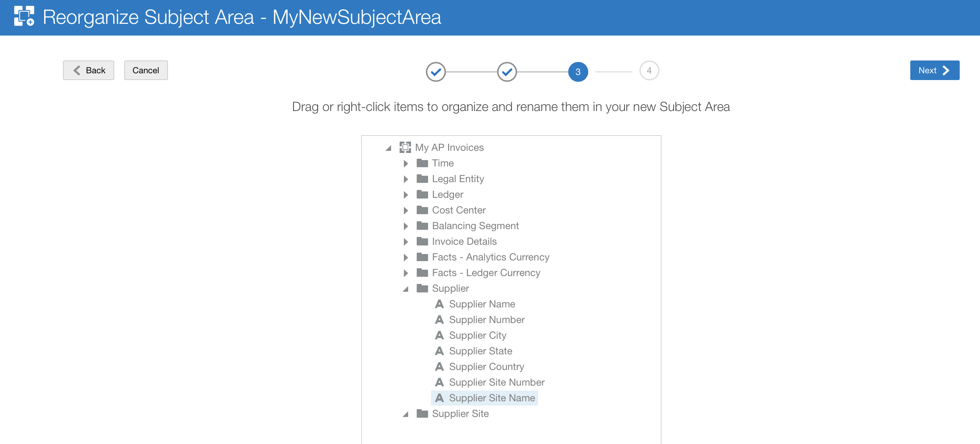Click the Supplier Name attribute icon
The image size is (980, 444).
[x=439, y=304]
